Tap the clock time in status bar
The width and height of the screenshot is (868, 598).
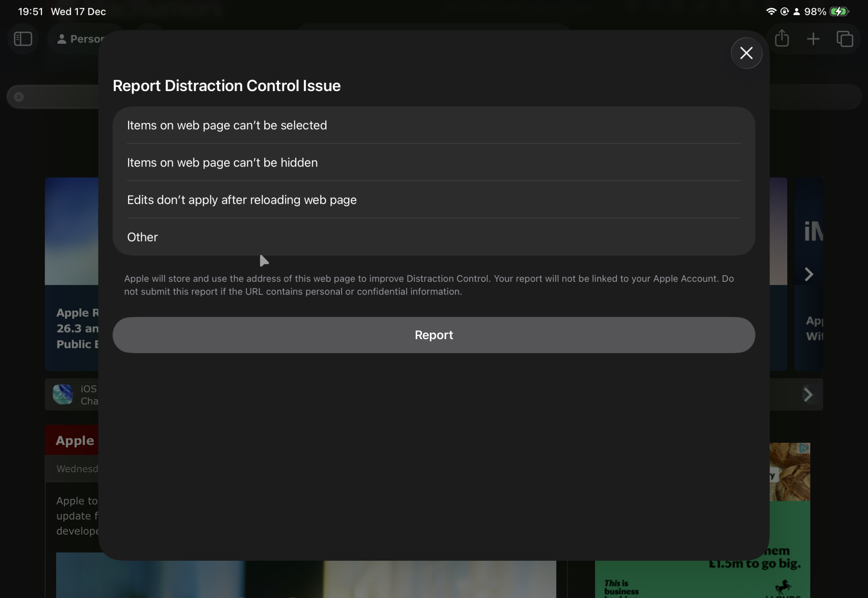30,12
